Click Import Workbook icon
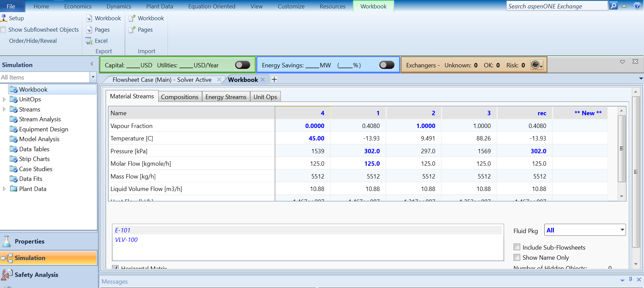 tap(132, 18)
